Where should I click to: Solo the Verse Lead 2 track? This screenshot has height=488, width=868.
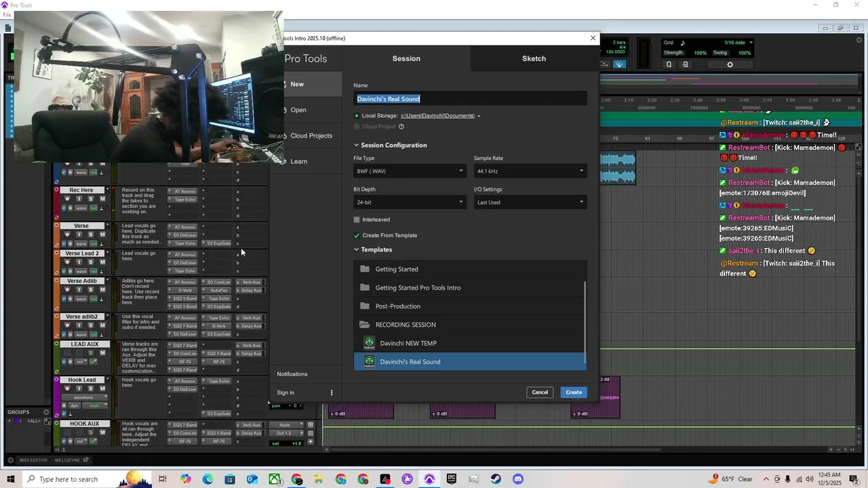coord(91,262)
